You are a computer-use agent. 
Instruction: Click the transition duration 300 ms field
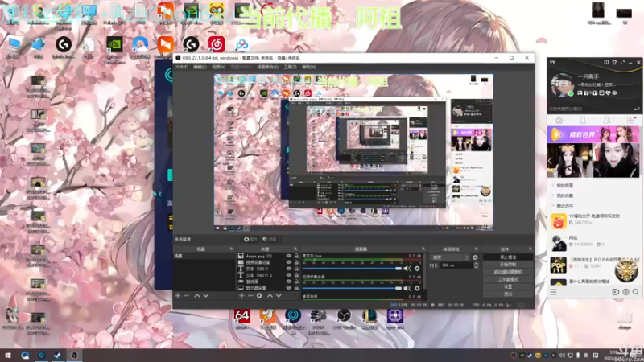click(456, 265)
